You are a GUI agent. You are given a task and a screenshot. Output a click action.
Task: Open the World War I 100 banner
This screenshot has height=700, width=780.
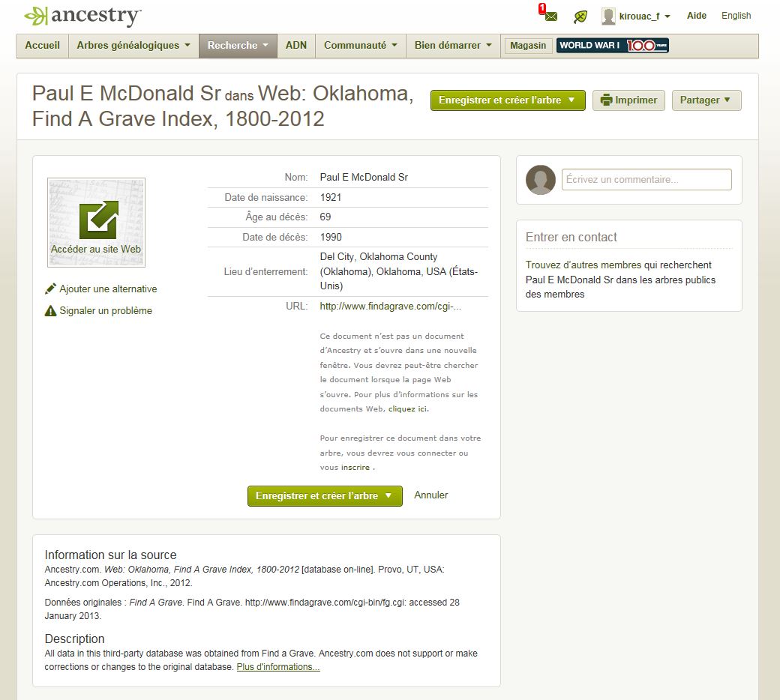(612, 45)
